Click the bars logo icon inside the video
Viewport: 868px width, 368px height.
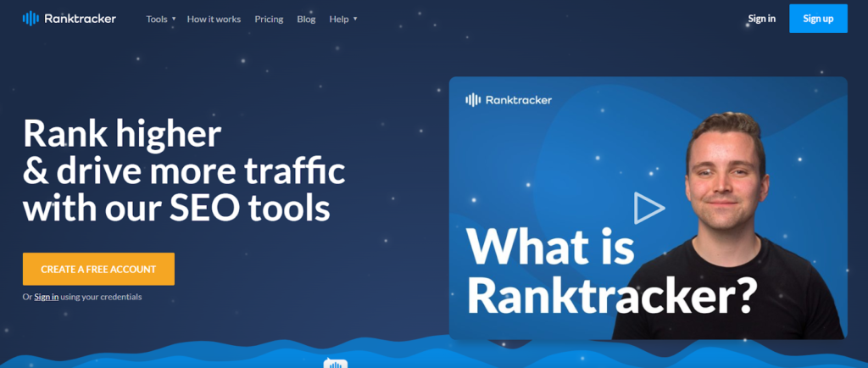(x=473, y=100)
